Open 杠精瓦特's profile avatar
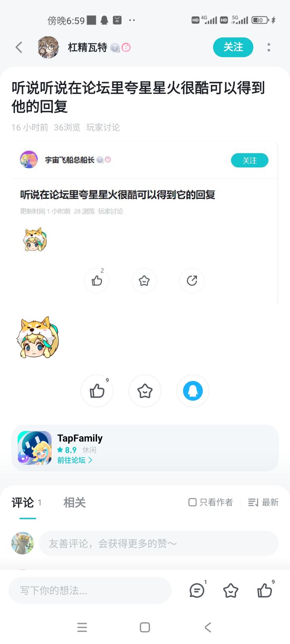 [x=48, y=47]
